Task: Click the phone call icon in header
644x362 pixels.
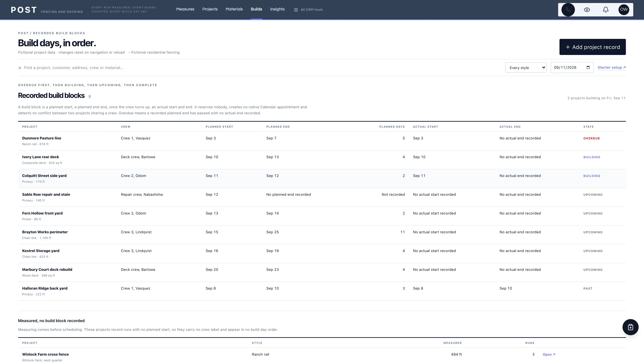Action: (568, 10)
